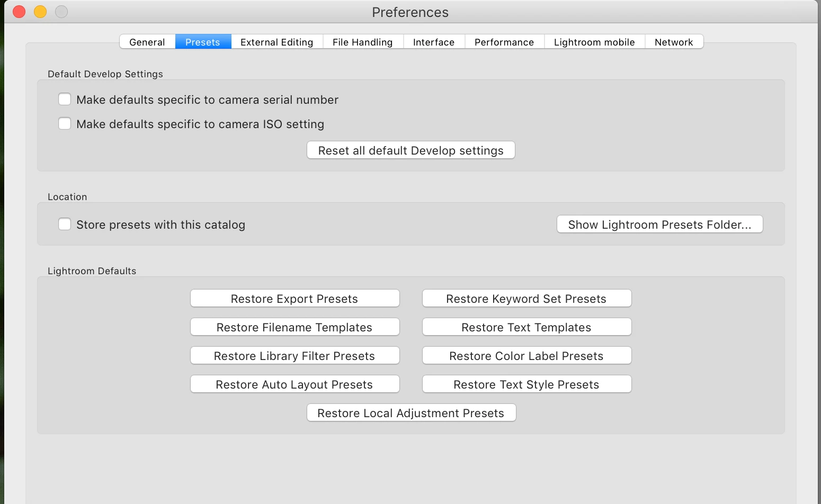Click Restore Auto Layout Presets
This screenshot has width=821, height=504.
click(295, 384)
